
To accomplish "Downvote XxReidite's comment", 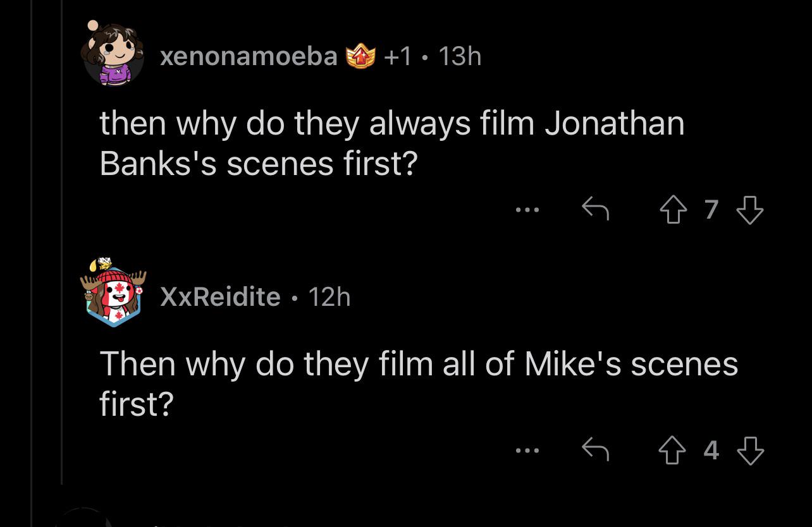I will click(x=750, y=451).
